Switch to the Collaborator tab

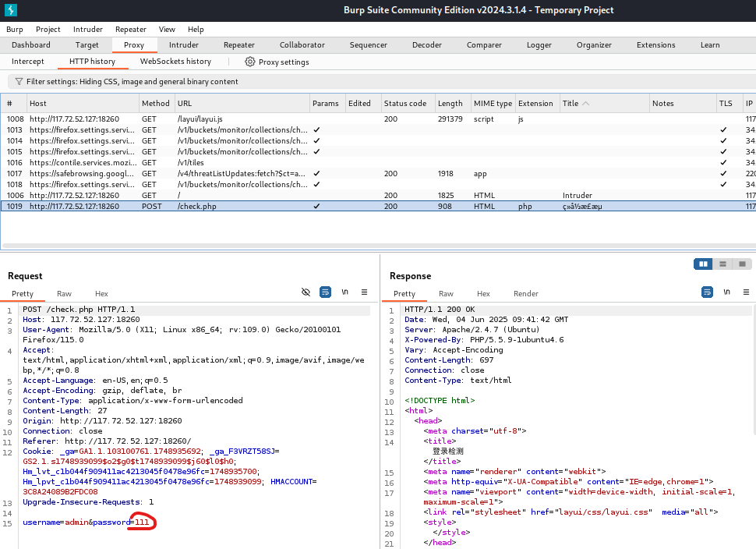point(302,45)
